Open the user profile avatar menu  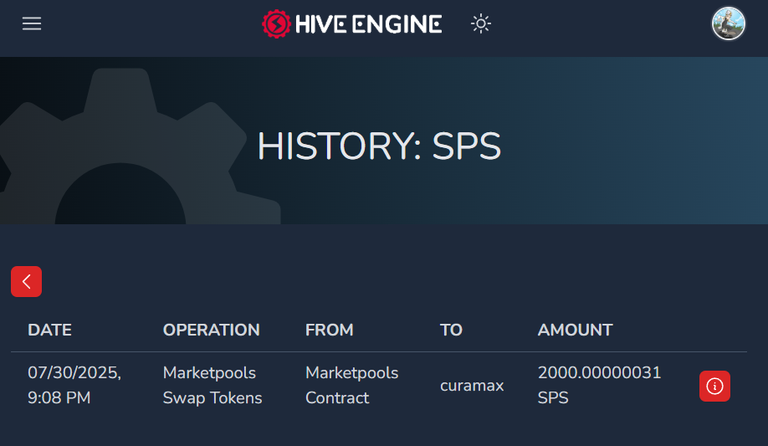click(728, 23)
